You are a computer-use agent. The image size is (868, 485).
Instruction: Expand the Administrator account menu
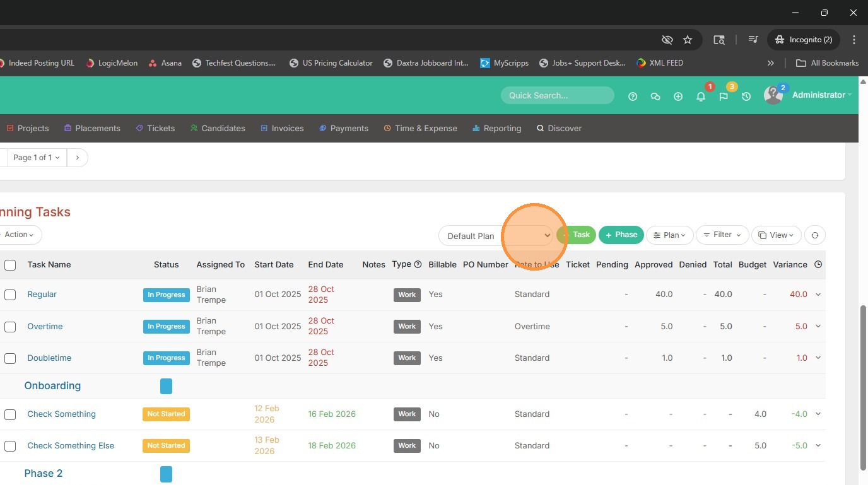click(x=822, y=95)
